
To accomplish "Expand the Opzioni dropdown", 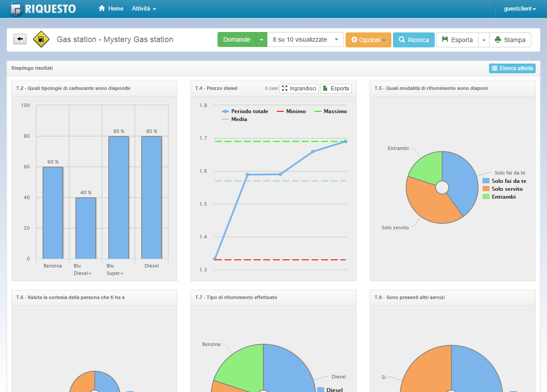I will pos(368,40).
